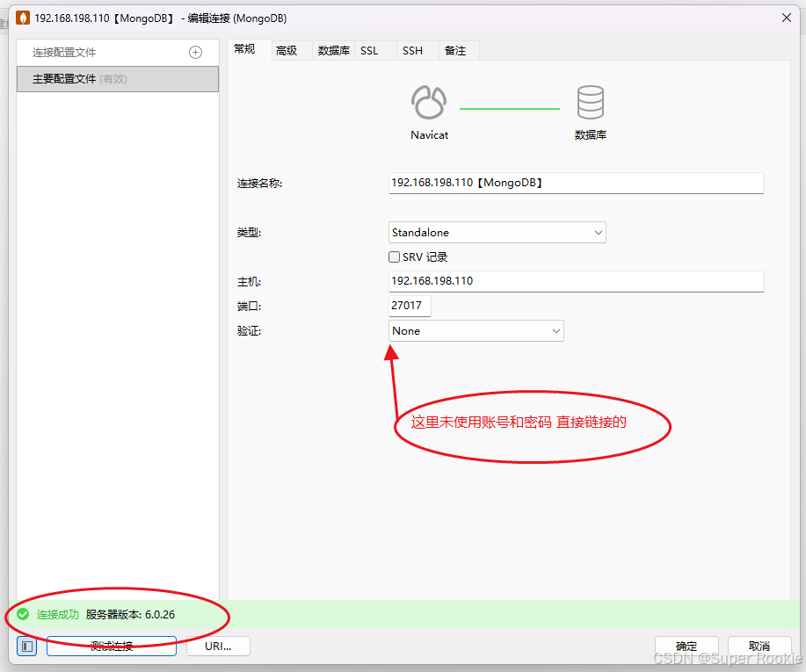Click the 主机 host input field
Screen dimensions: 806x672
(x=577, y=281)
